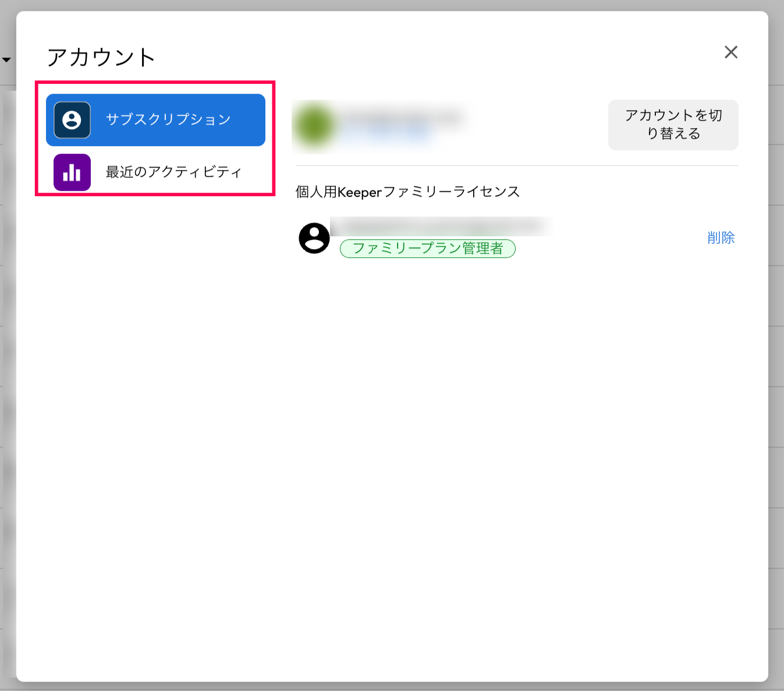Screen dimensions: 784x691
Task: Click the 削除 link for family member
Action: [x=721, y=238]
